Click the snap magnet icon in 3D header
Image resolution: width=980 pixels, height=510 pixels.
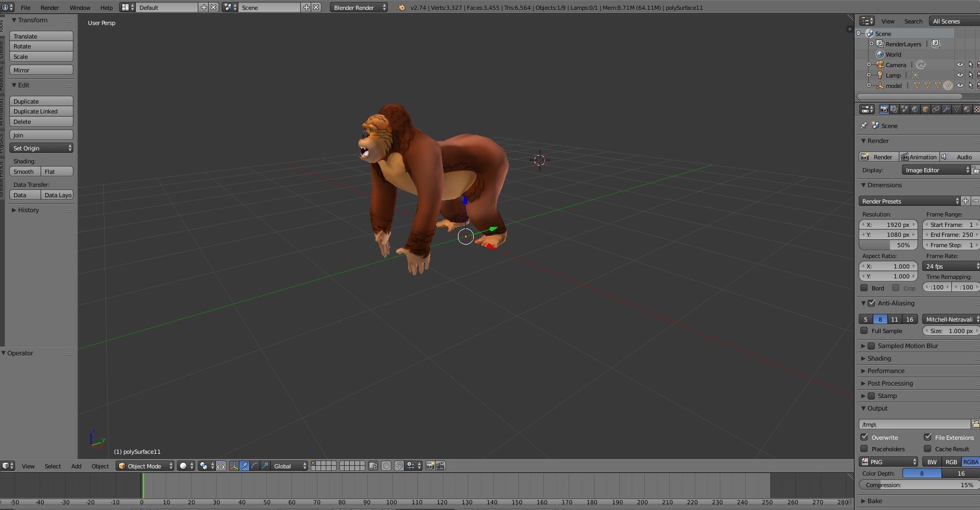click(x=399, y=466)
